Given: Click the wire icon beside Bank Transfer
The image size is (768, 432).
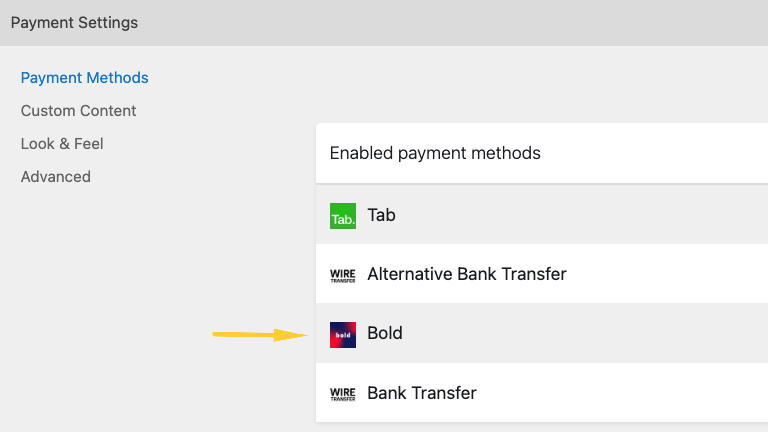Looking at the screenshot, I should coord(343,393).
